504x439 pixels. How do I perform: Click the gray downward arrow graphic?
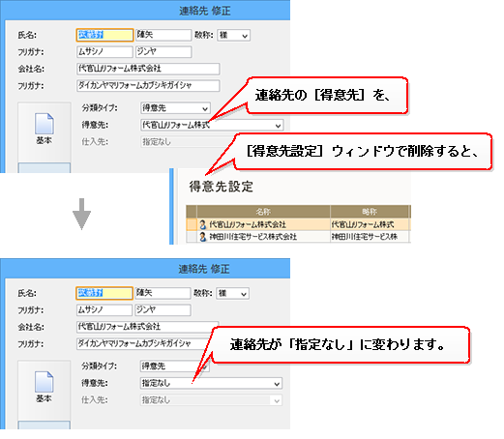click(x=81, y=214)
